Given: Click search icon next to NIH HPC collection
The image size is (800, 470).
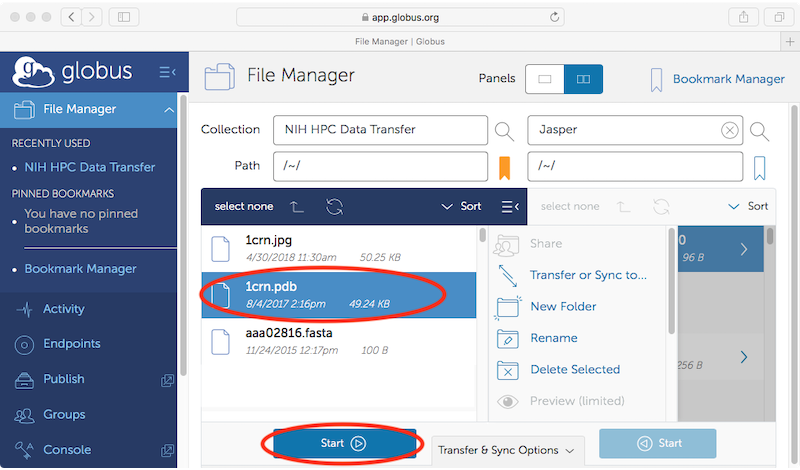Looking at the screenshot, I should click(x=504, y=130).
